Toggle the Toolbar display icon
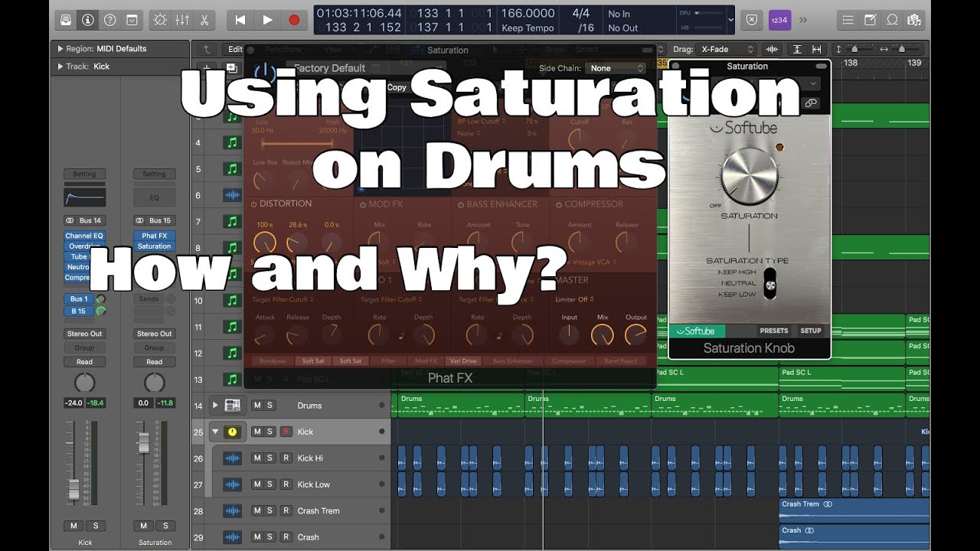 [x=132, y=20]
